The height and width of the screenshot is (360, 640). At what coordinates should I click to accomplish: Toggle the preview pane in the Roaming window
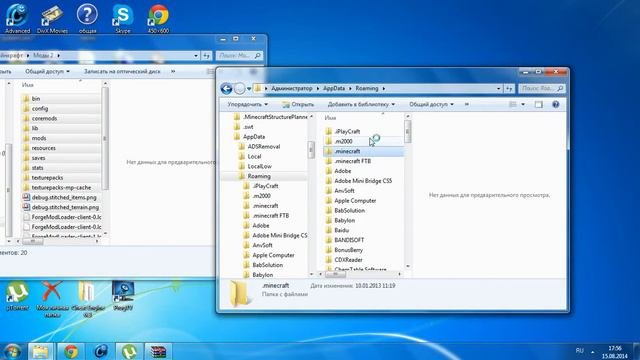(539, 104)
